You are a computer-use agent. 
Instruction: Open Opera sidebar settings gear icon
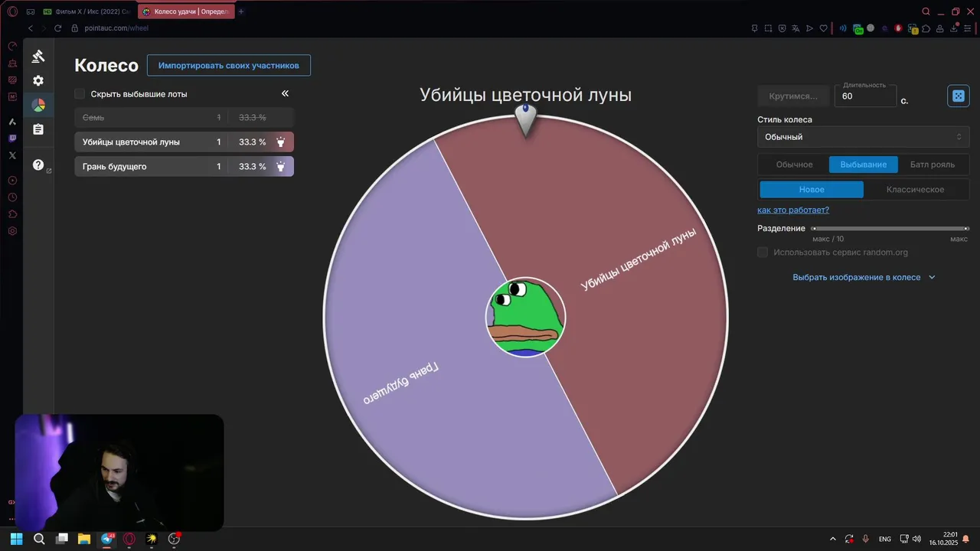pyautogui.click(x=12, y=231)
